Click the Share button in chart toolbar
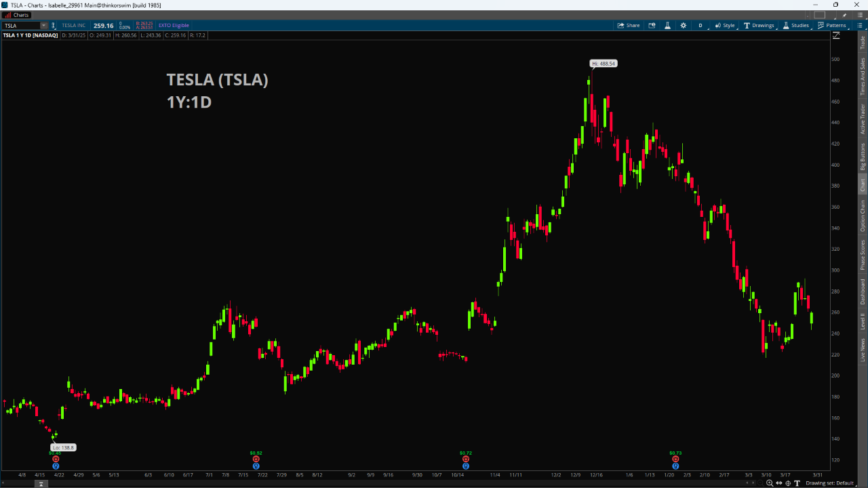Screen dimensions: 868x488 coord(628,25)
